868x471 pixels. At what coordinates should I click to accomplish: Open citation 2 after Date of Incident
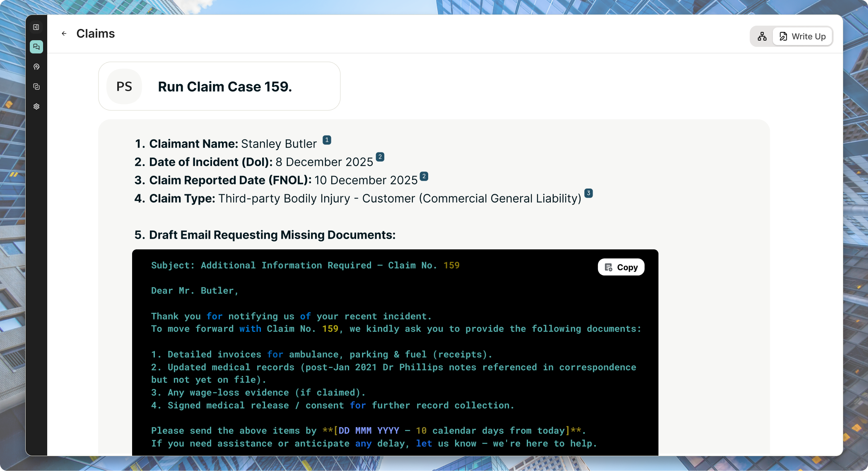coord(380,157)
